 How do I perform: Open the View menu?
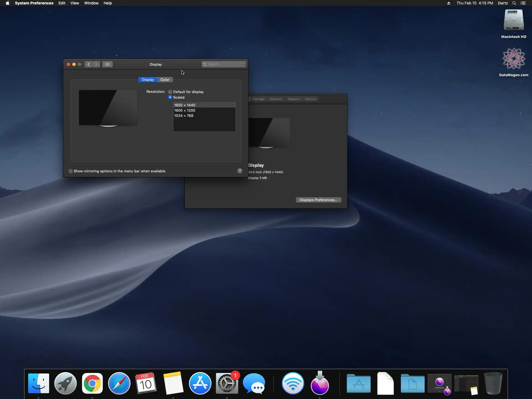(75, 3)
